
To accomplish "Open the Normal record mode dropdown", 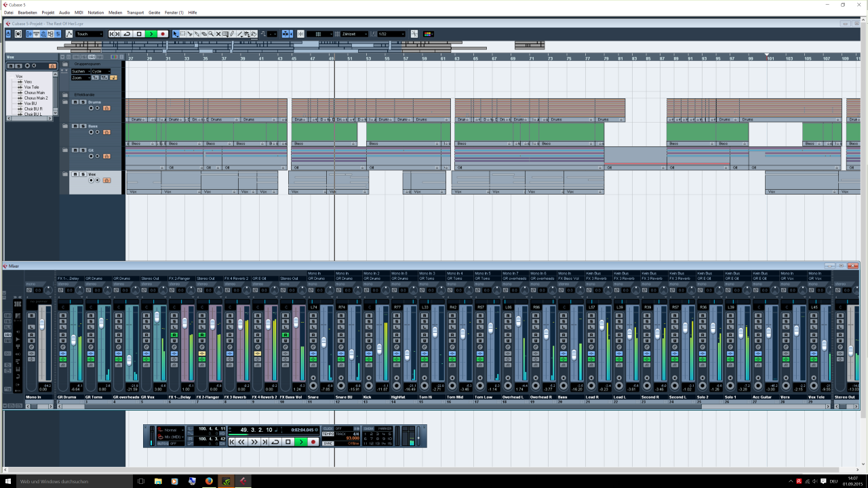I will [172, 430].
